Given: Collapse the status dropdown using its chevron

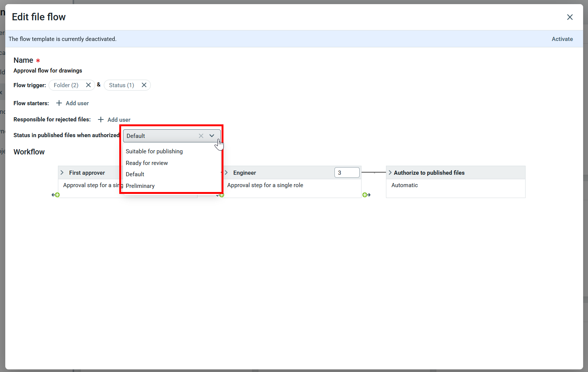Looking at the screenshot, I should (212, 136).
